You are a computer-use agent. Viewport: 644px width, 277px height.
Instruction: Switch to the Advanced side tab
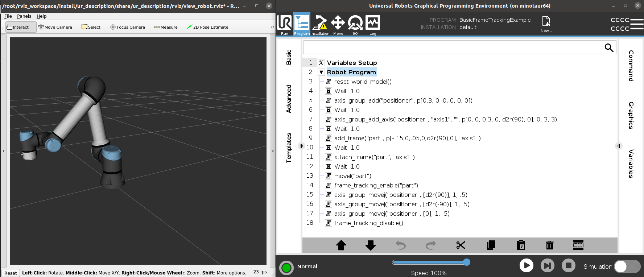click(x=289, y=99)
